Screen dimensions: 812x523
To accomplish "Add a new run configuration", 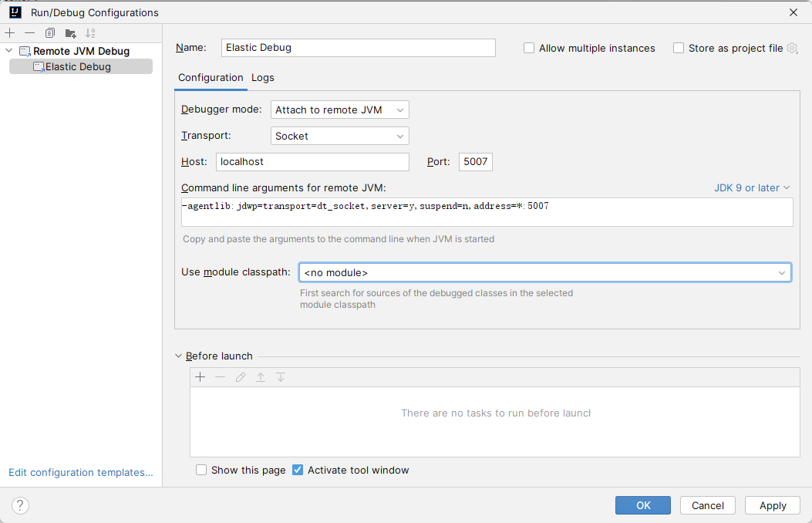I will (x=10, y=33).
